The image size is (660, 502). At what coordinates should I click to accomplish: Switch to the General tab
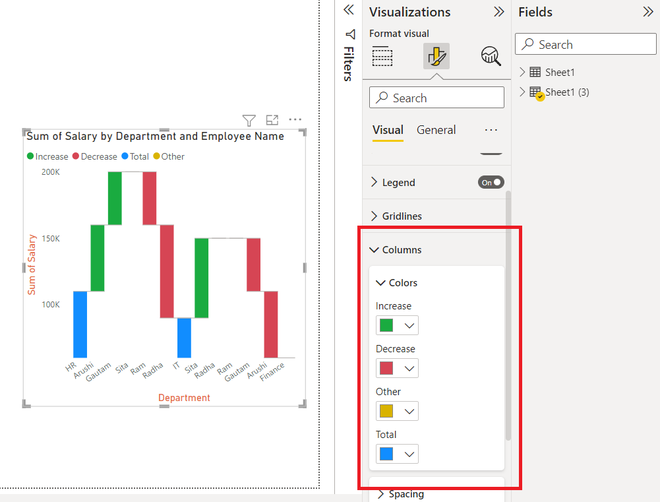pos(436,130)
